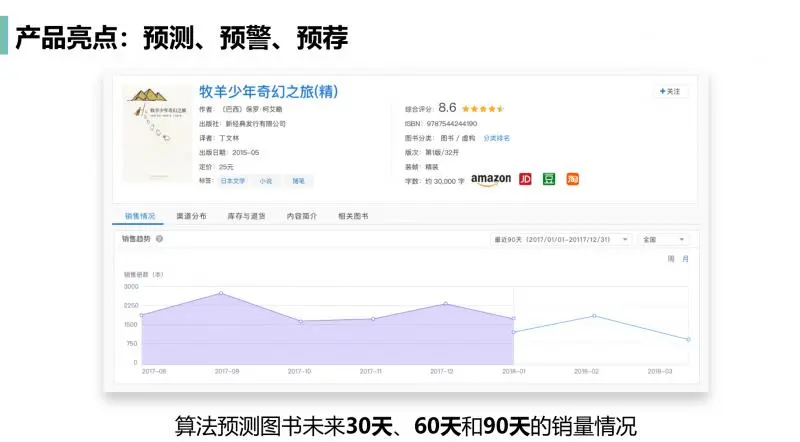This screenshot has height=442, width=800.
Task: Click the edition text 第1版/32开
Action: [x=442, y=153]
